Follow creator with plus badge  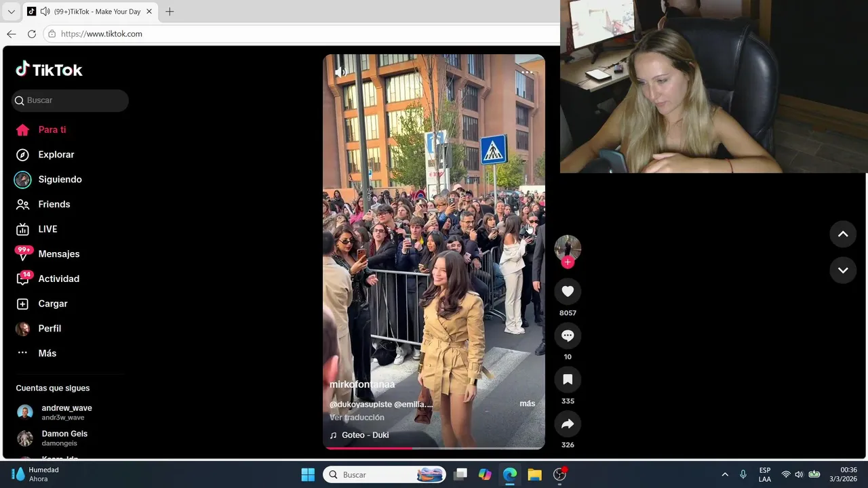click(568, 262)
